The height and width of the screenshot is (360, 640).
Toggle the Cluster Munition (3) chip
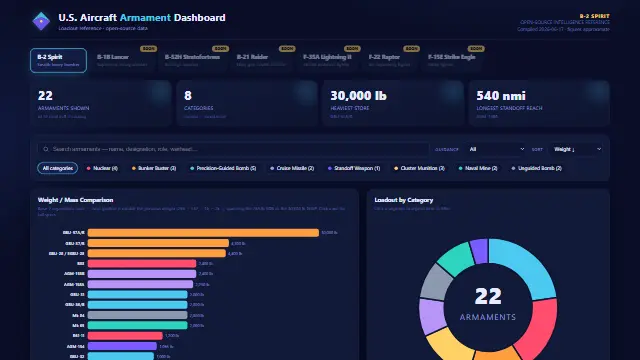[x=419, y=168]
